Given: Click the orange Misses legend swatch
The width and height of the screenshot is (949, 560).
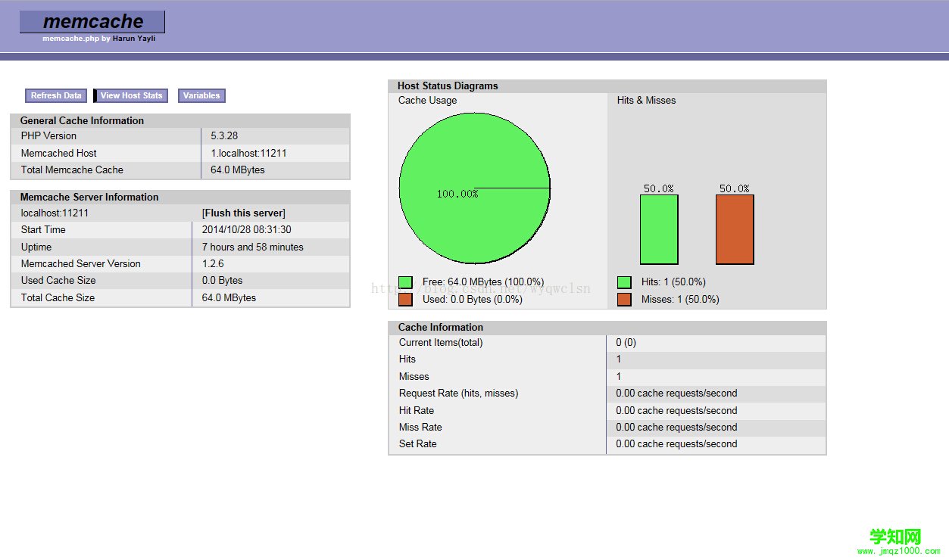Looking at the screenshot, I should point(624,300).
